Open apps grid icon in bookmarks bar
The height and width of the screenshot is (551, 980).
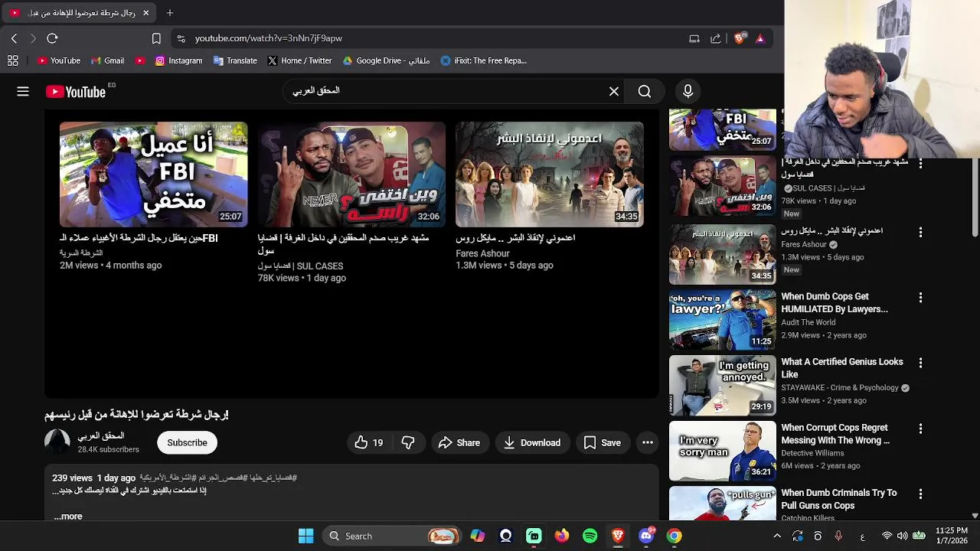click(x=12, y=60)
